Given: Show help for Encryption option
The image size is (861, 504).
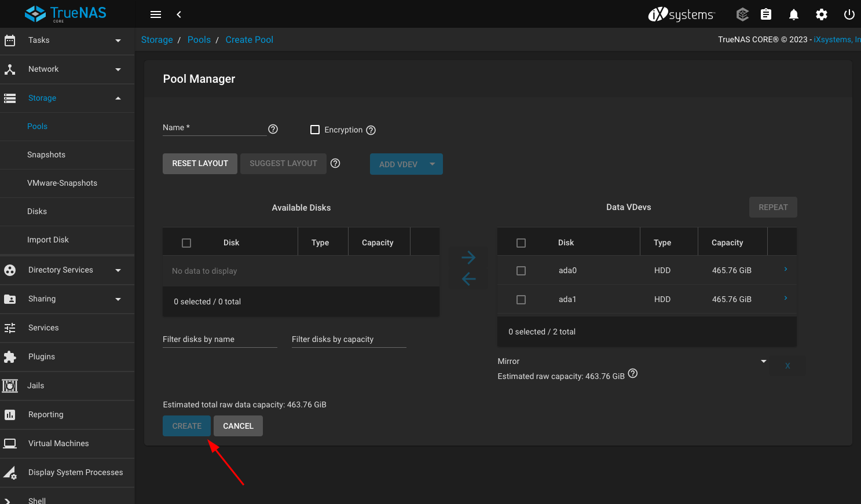Looking at the screenshot, I should pyautogui.click(x=371, y=130).
